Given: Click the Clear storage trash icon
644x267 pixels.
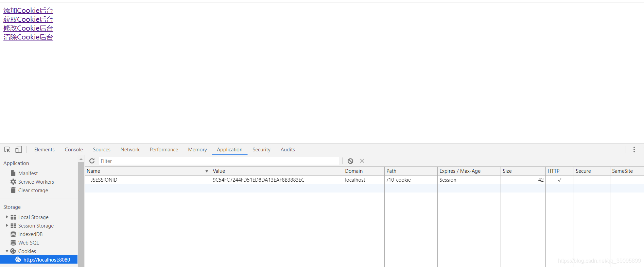Looking at the screenshot, I should tap(13, 190).
